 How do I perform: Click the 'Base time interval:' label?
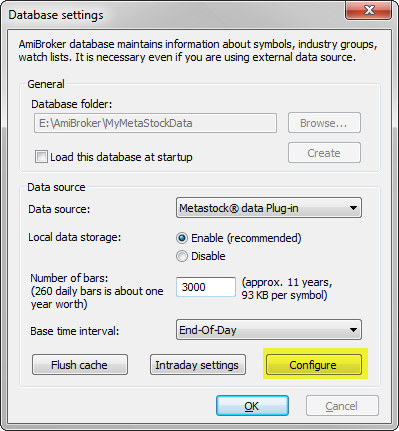(x=75, y=331)
